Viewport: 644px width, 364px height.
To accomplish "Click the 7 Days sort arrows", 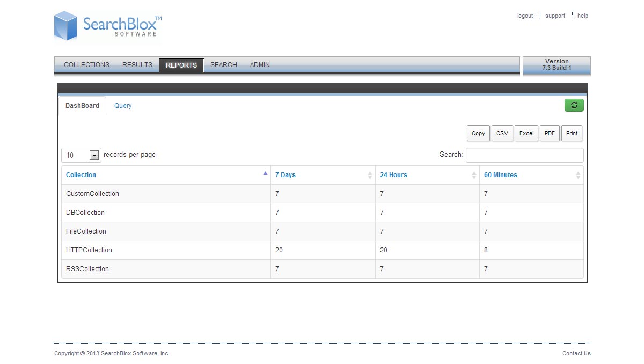I will click(370, 175).
